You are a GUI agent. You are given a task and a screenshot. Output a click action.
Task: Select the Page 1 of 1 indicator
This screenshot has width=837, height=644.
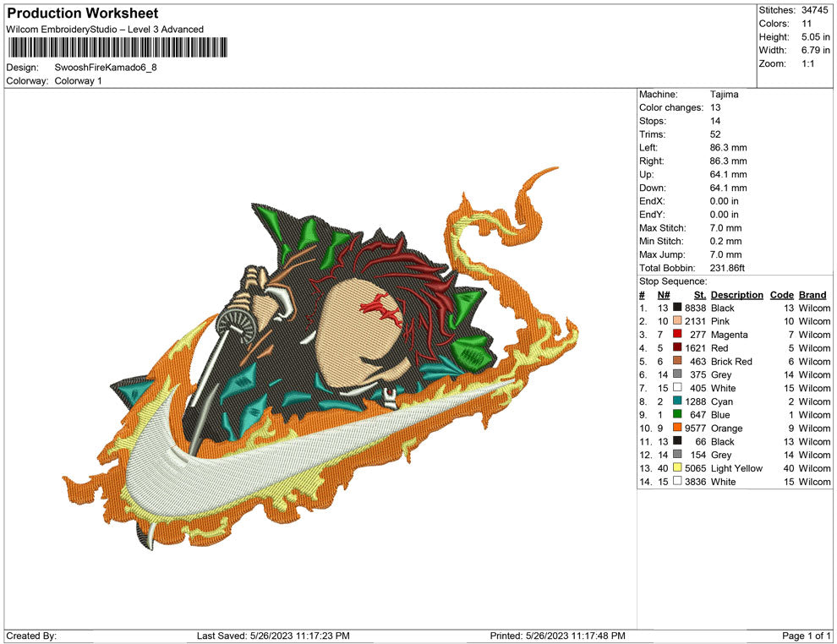[x=806, y=636]
